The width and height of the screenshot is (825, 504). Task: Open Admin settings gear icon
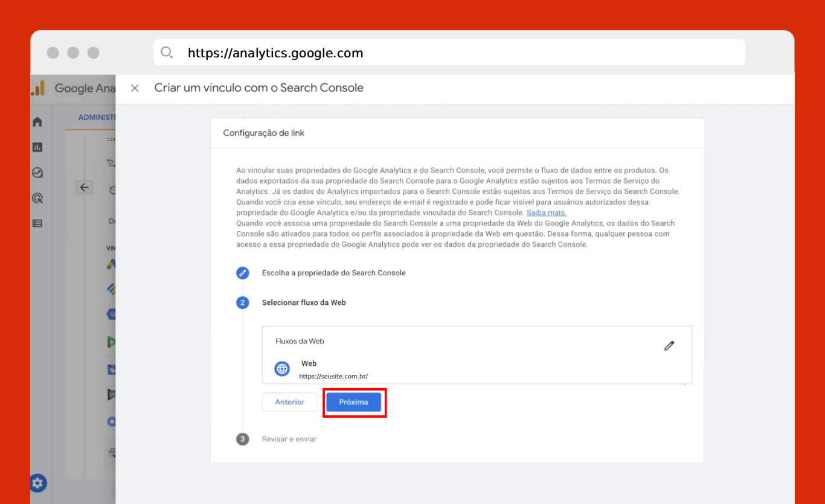point(38,483)
